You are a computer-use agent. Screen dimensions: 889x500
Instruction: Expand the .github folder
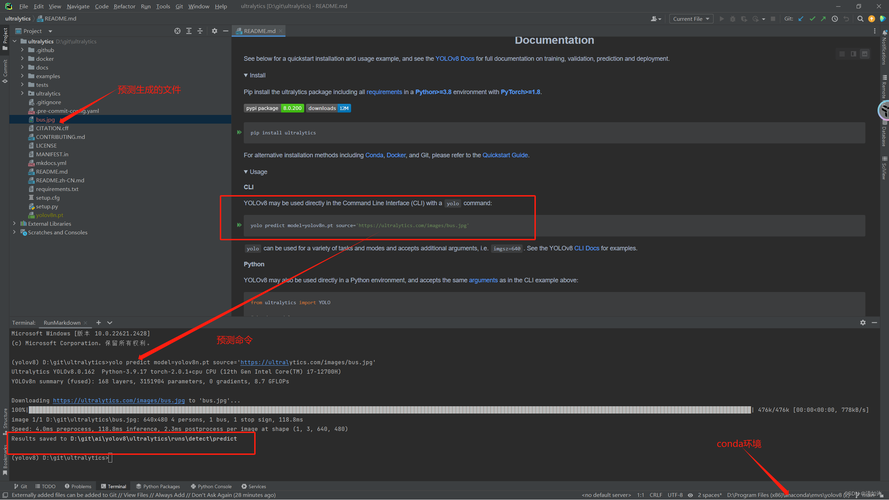click(23, 50)
